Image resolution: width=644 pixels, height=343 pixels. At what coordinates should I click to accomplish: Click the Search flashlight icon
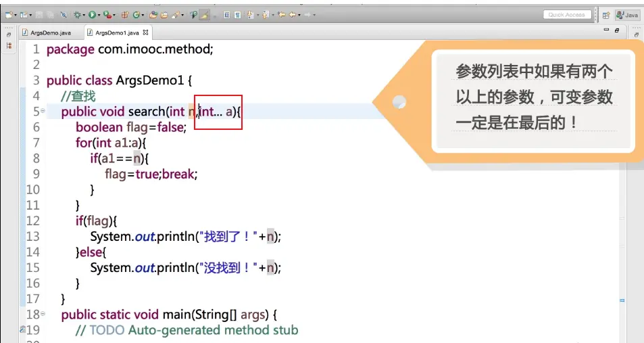(176, 15)
